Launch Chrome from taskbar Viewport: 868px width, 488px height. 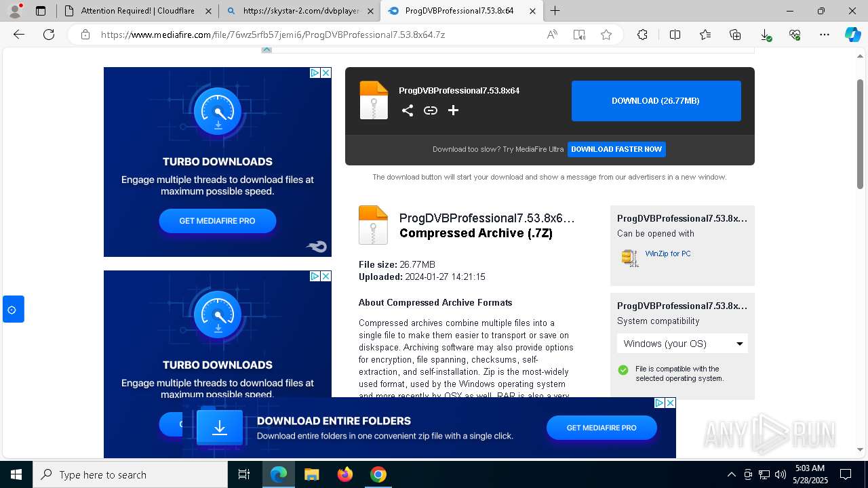(378, 474)
